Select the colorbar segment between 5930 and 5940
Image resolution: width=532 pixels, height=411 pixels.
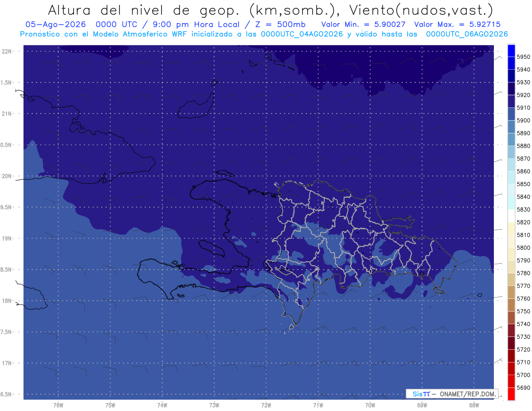[511, 76]
